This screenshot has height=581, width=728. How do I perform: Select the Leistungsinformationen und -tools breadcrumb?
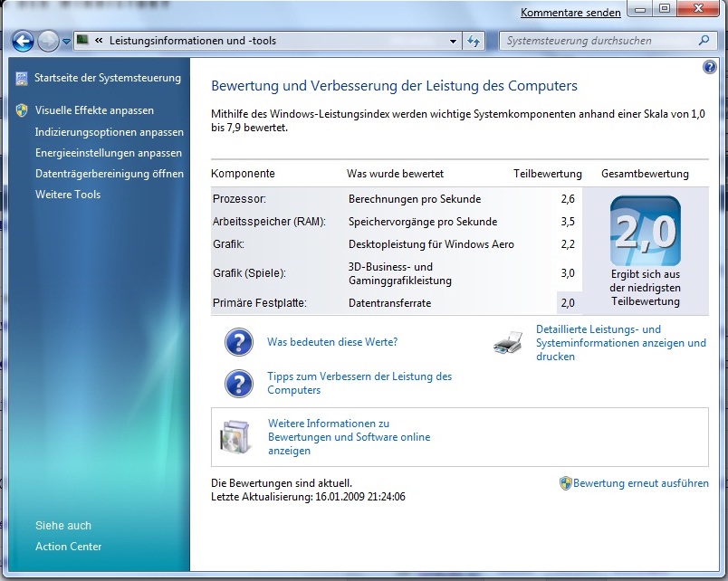193,41
